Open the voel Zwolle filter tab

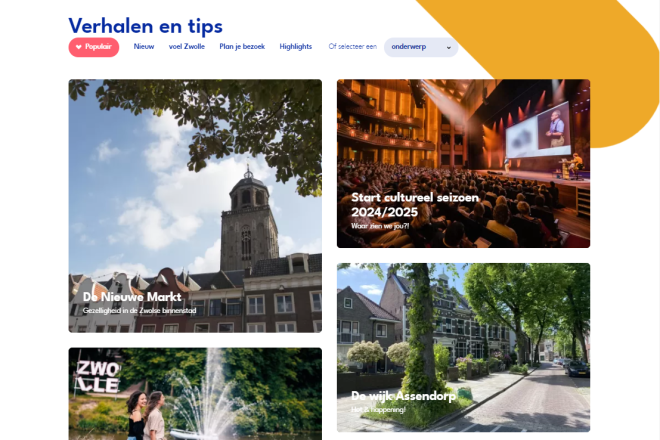coord(187,47)
